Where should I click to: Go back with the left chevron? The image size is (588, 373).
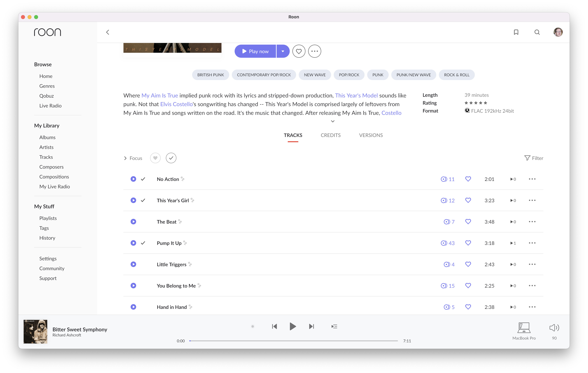pyautogui.click(x=107, y=32)
